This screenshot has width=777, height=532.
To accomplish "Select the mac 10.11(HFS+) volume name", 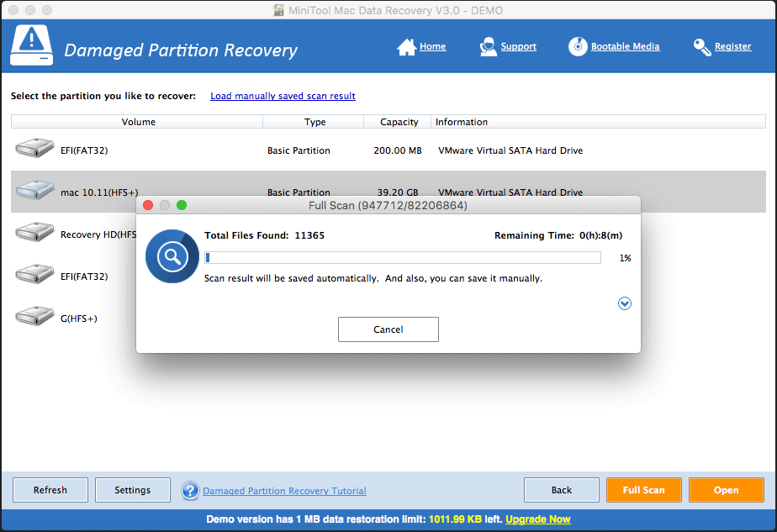I will 99,192.
